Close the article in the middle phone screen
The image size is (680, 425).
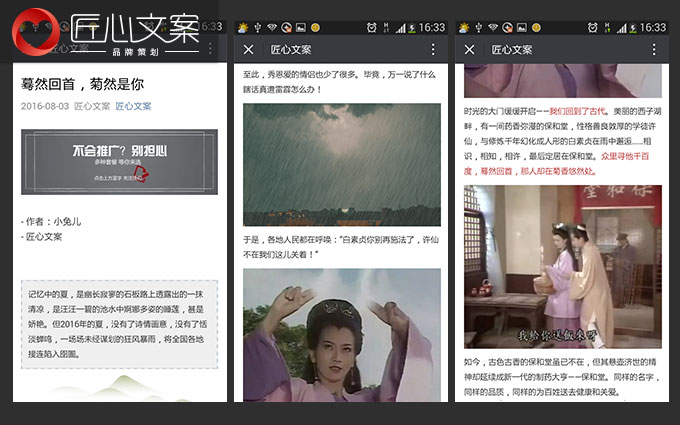point(249,49)
